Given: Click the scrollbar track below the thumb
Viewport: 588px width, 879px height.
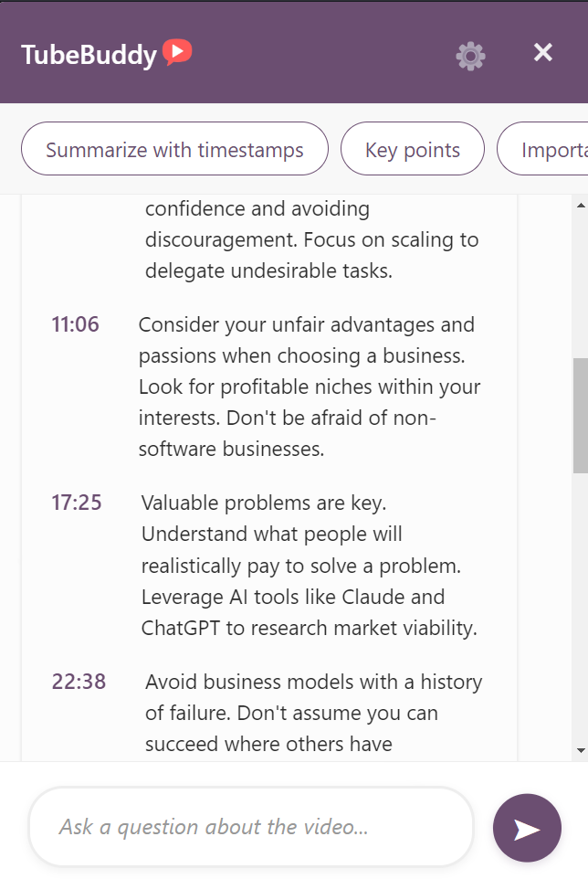Looking at the screenshot, I should 581,608.
